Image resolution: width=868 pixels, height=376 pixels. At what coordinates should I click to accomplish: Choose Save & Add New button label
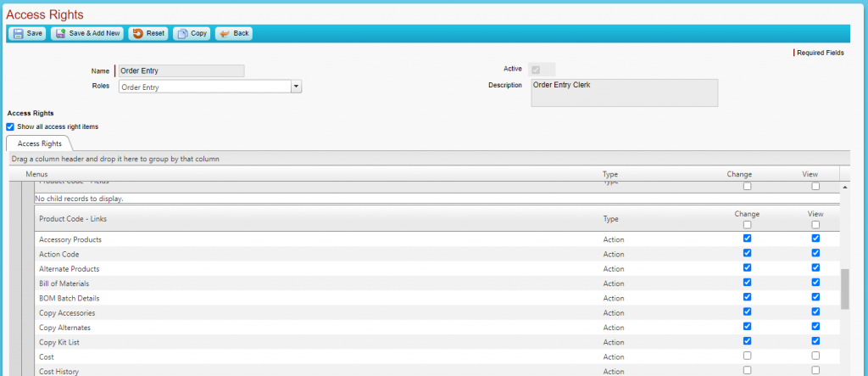point(94,33)
